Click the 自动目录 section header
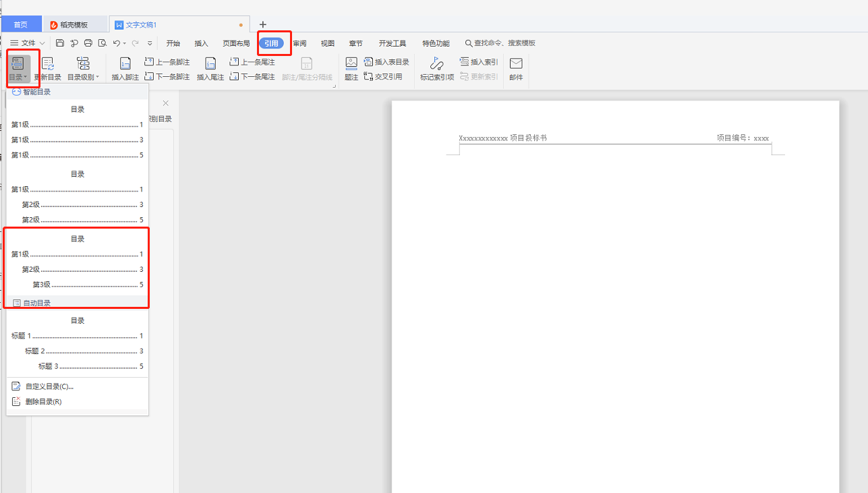868x493 pixels. tap(77, 303)
